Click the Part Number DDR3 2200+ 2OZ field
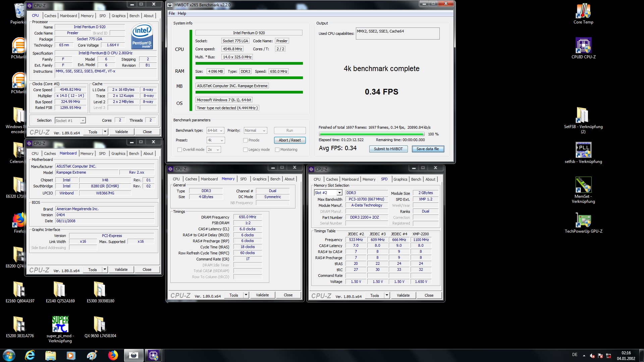The height and width of the screenshot is (362, 644). (x=366, y=218)
